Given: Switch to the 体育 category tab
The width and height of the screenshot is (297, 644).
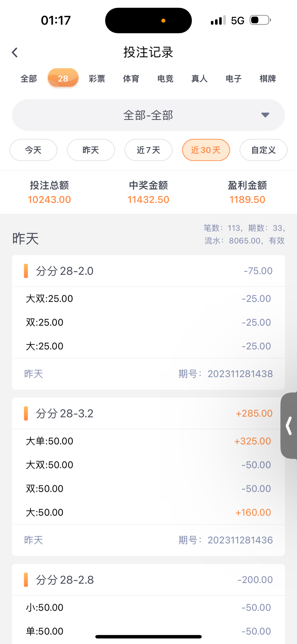Looking at the screenshot, I should 131,79.
